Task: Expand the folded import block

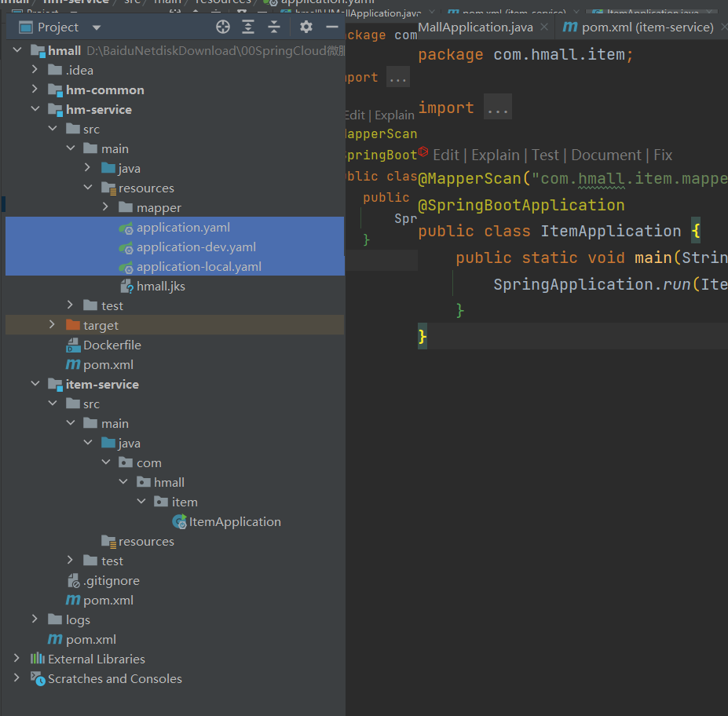Action: pyautogui.click(x=498, y=108)
